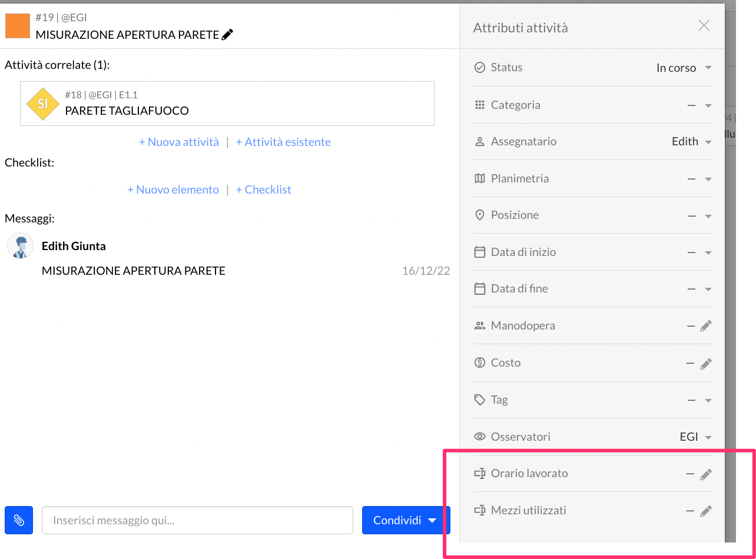Click the Mezzi utilizzati edit pencil
The image size is (756, 559).
pos(706,511)
